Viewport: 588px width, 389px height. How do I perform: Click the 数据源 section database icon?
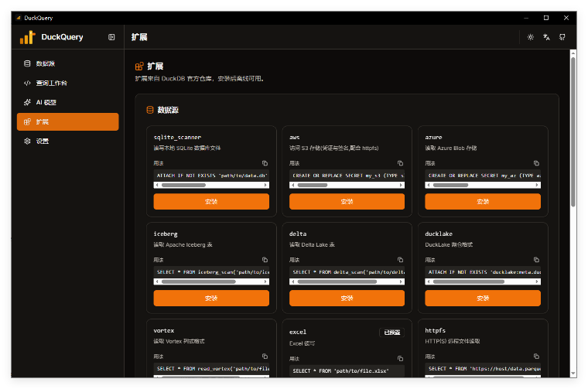click(x=150, y=110)
